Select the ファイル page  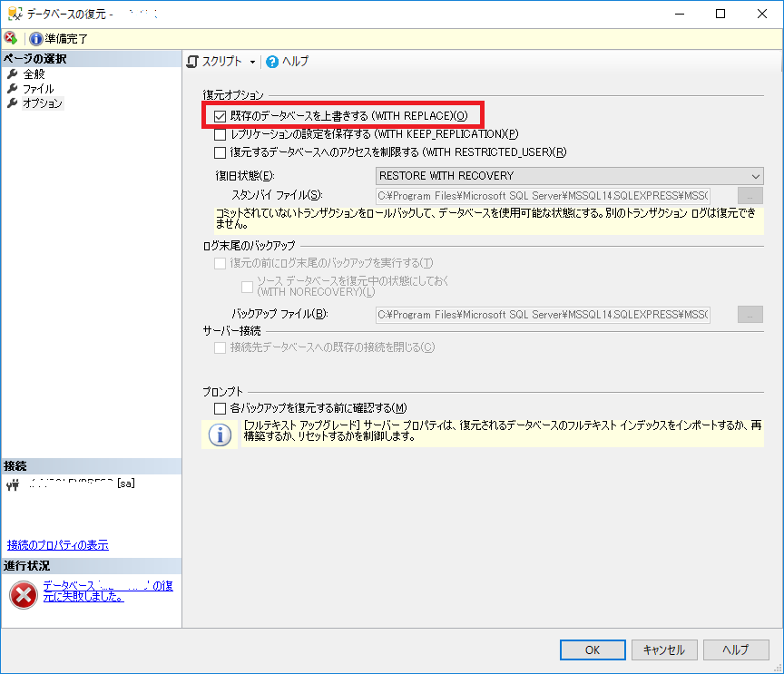pyautogui.click(x=38, y=89)
